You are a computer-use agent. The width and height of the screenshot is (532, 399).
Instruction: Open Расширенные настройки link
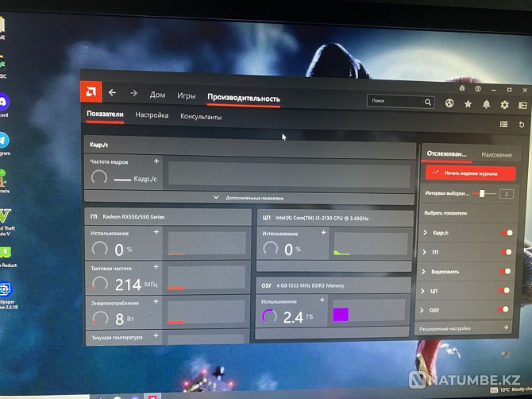[x=463, y=328]
